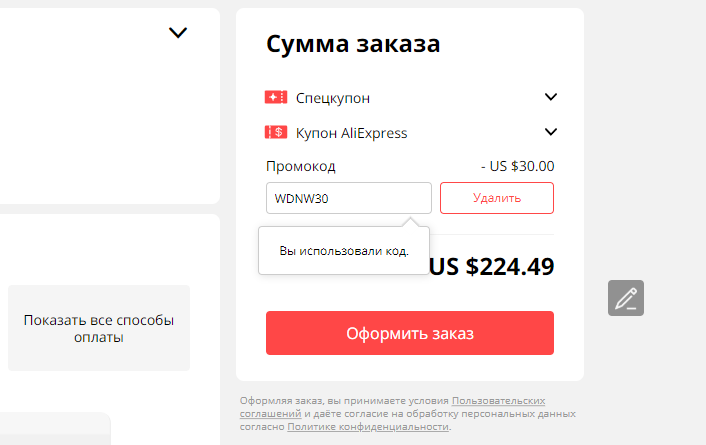
Task: Click the gray pencil edit icon
Action: tap(626, 298)
